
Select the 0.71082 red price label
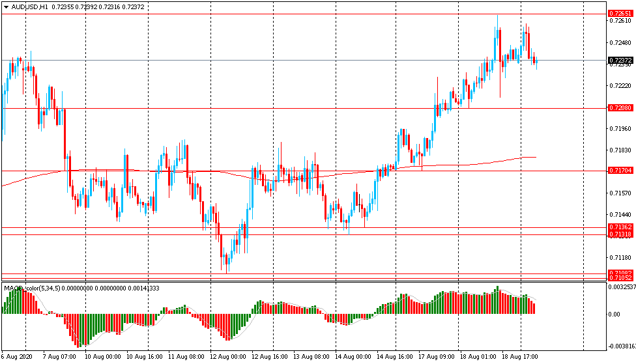click(620, 273)
